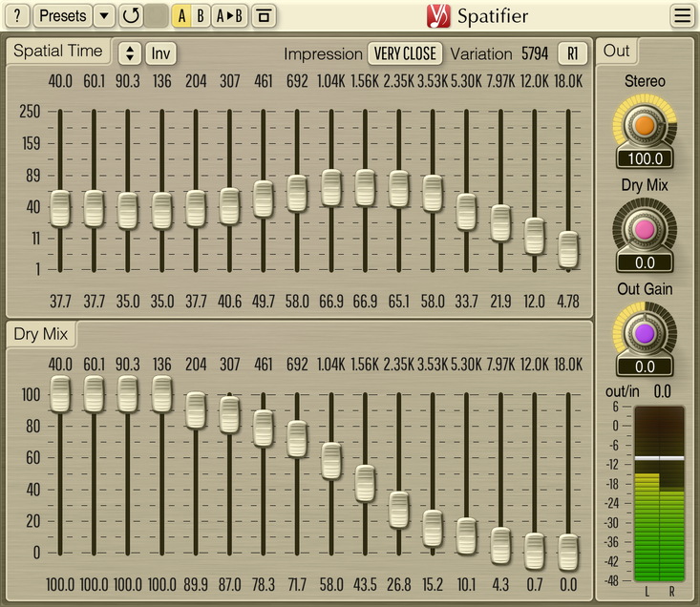Click the pink Dry Mix knob
This screenshot has width=700, height=607.
click(x=645, y=230)
